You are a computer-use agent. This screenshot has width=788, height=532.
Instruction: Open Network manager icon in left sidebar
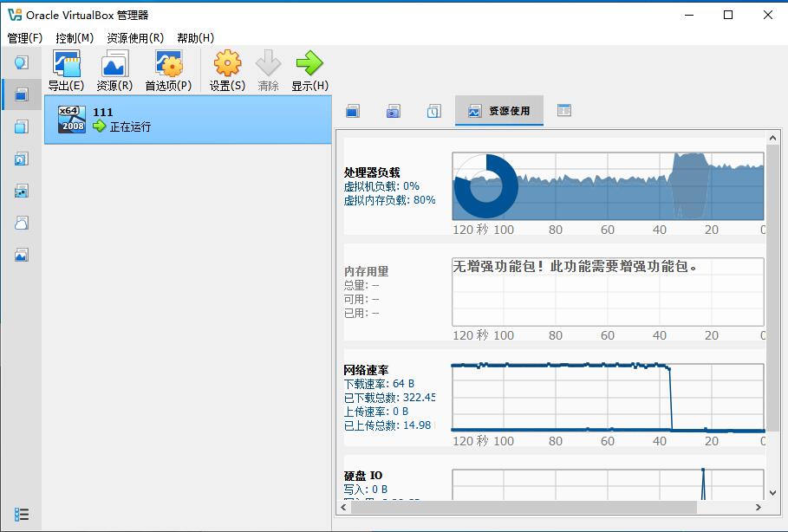click(21, 191)
